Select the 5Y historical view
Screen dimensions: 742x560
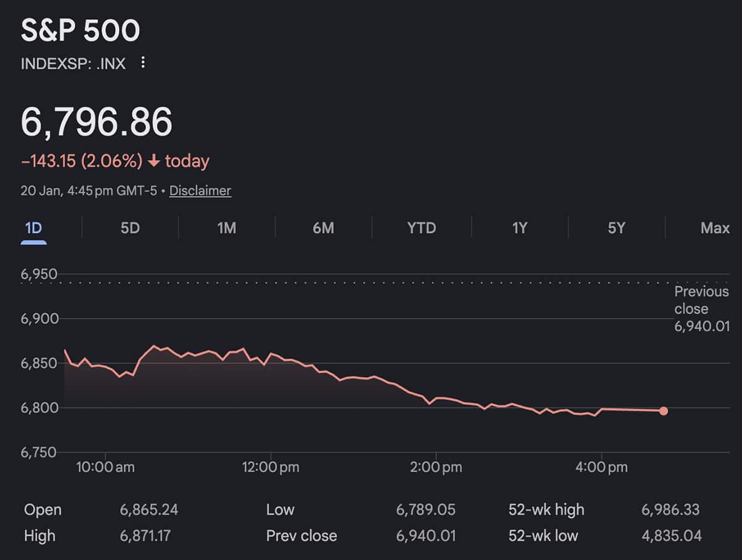tap(616, 227)
